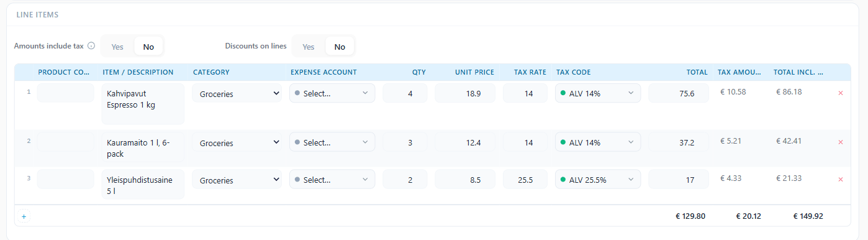Edit the Yleispuhdistusaine 5 l description

tap(143, 185)
